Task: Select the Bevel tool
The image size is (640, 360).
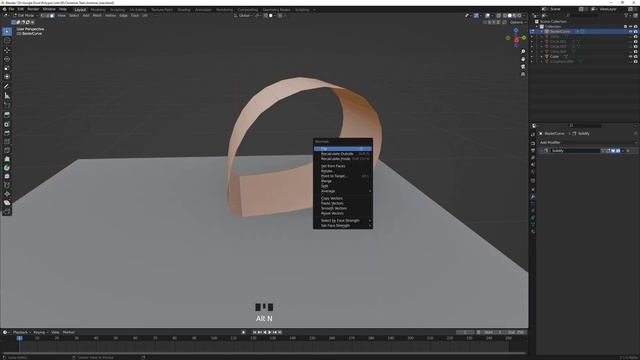Action: [x=7, y=133]
